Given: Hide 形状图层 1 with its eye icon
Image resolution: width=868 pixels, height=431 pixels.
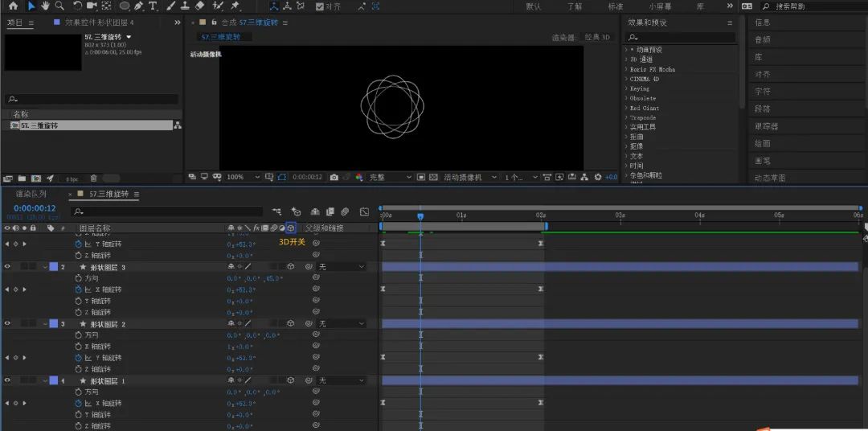Looking at the screenshot, I should click(8, 380).
